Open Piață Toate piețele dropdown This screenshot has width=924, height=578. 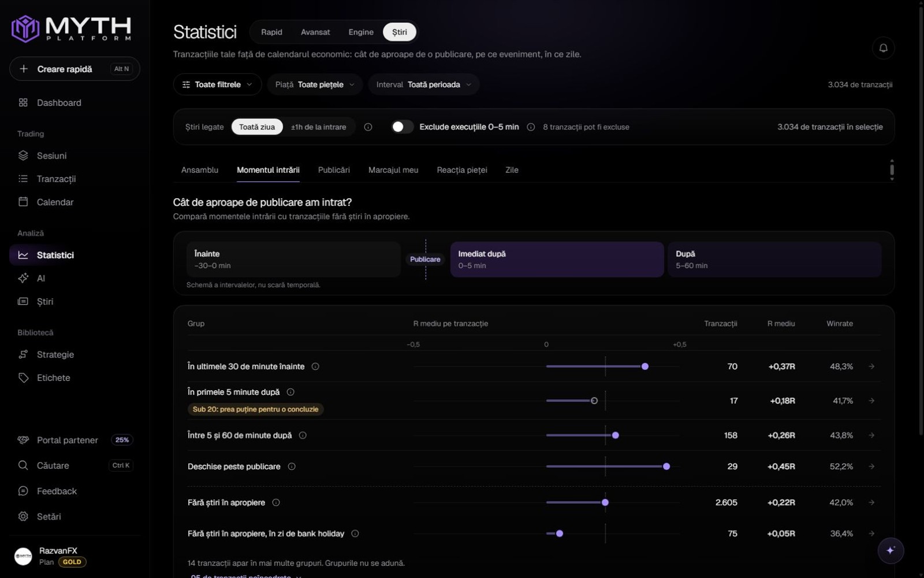pos(315,84)
